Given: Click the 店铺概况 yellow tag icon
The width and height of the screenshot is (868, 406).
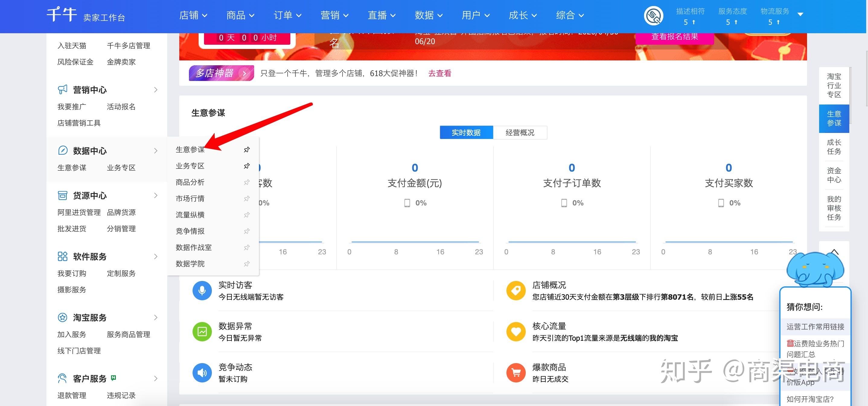Looking at the screenshot, I should coord(516,291).
